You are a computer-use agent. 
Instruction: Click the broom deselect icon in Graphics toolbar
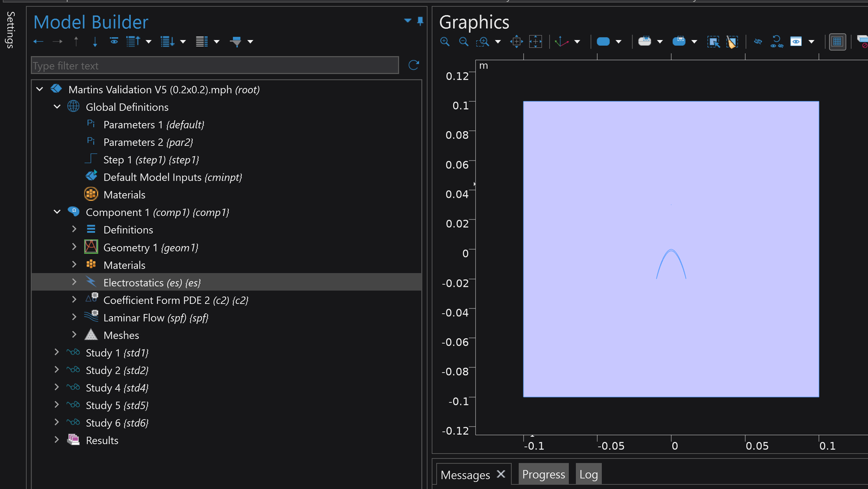732,42
